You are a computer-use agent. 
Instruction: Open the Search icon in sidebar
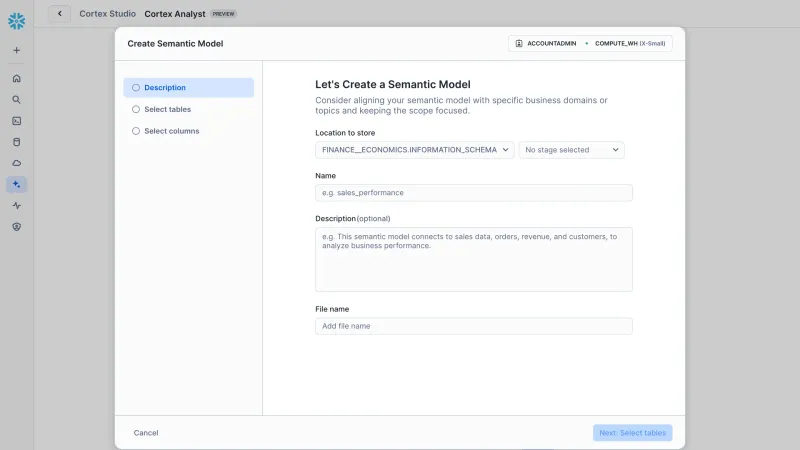click(16, 100)
